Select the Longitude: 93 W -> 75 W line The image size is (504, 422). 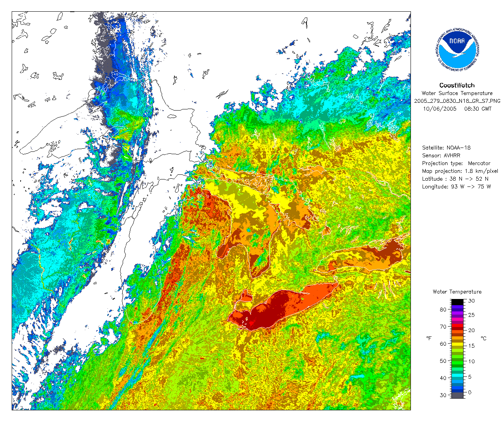(456, 186)
